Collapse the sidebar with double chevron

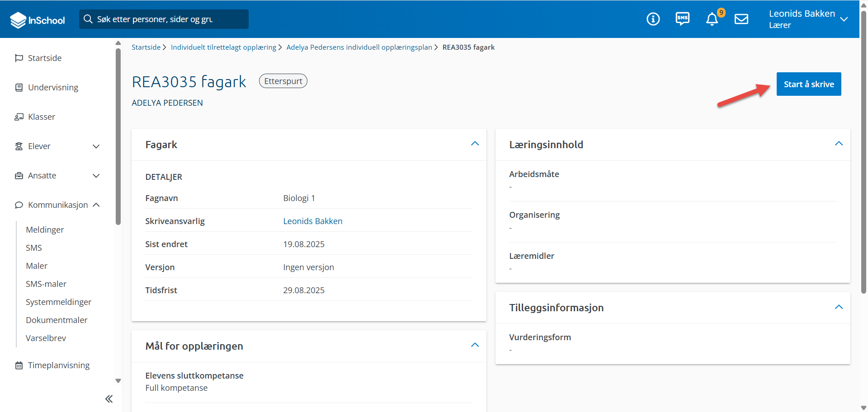109,398
